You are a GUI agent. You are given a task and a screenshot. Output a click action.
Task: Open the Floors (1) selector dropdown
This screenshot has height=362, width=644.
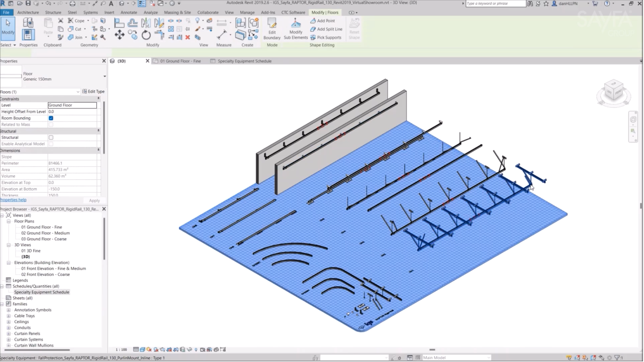pyautogui.click(x=78, y=92)
